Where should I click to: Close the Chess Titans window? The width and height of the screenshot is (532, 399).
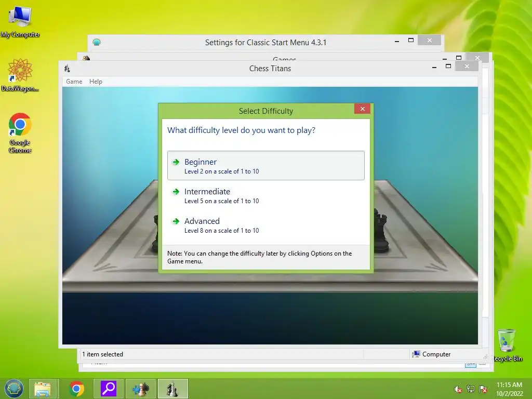click(467, 66)
